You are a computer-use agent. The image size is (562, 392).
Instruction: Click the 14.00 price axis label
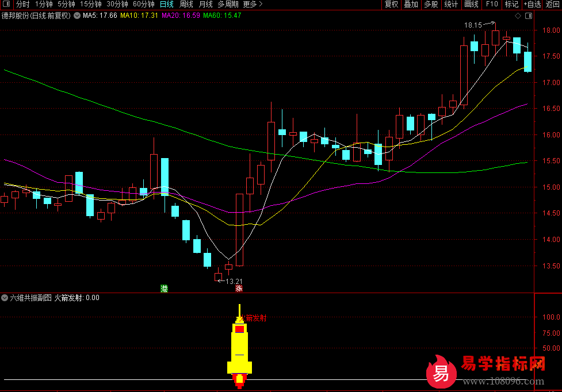tap(551, 240)
